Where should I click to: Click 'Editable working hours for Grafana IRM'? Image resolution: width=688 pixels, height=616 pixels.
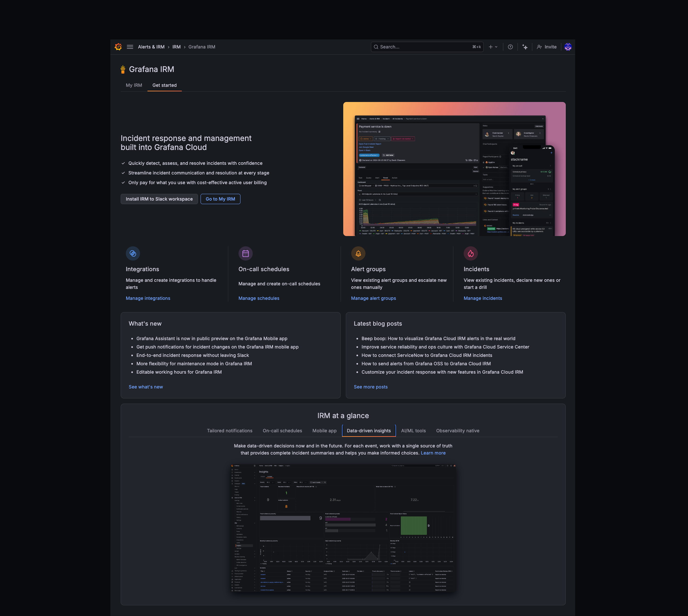179,372
